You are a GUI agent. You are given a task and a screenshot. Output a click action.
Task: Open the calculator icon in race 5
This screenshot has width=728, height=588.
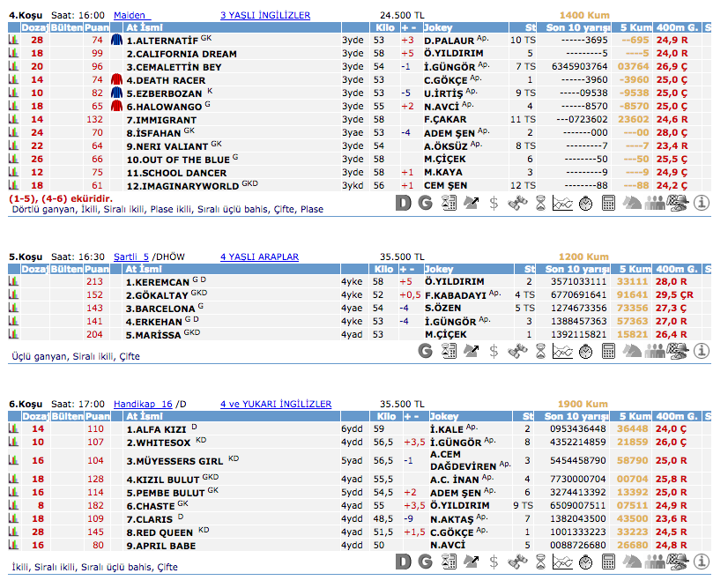click(608, 351)
